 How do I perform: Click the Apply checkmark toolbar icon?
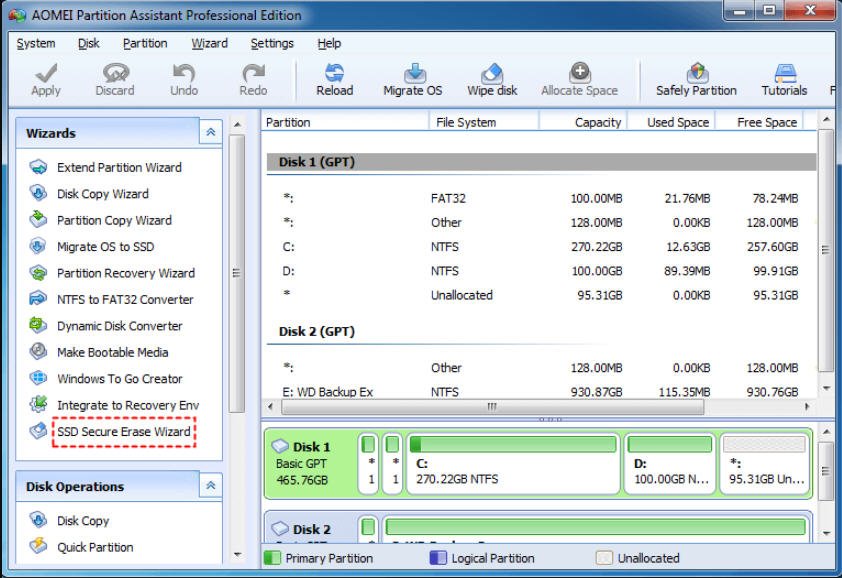[46, 73]
